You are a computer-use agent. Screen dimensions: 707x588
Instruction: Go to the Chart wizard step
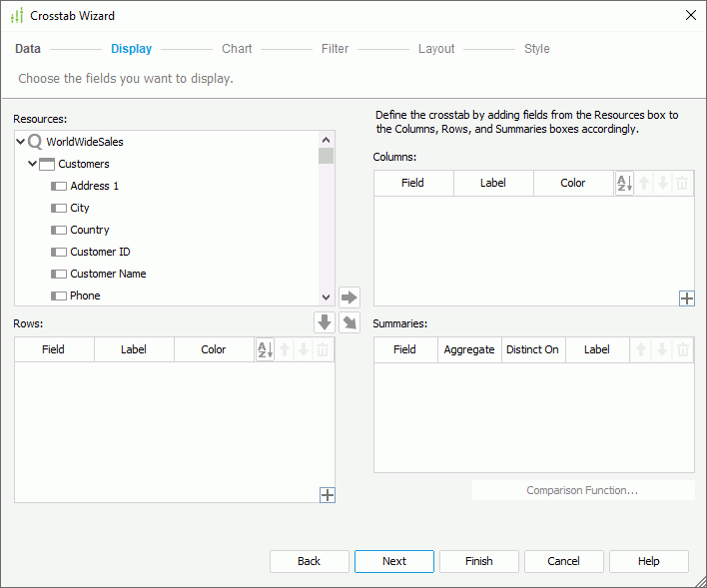(x=237, y=49)
